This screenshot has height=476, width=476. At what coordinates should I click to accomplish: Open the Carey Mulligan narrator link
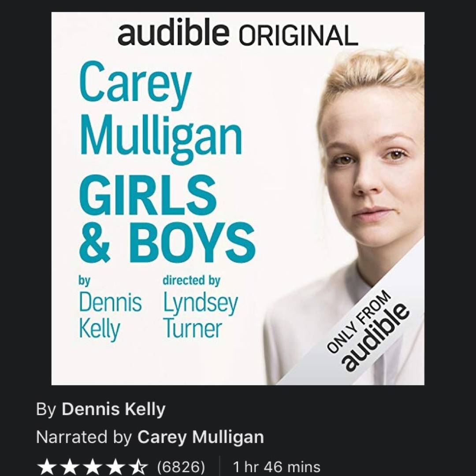201,437
